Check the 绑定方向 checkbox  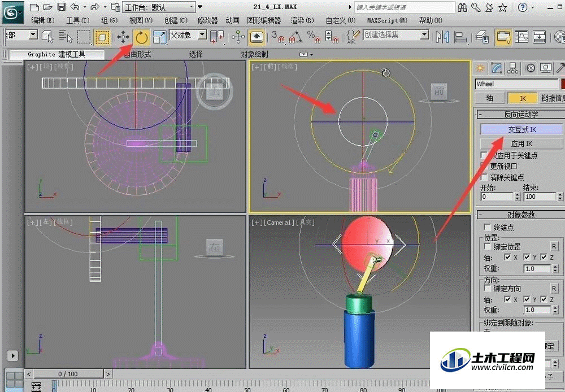pos(487,288)
